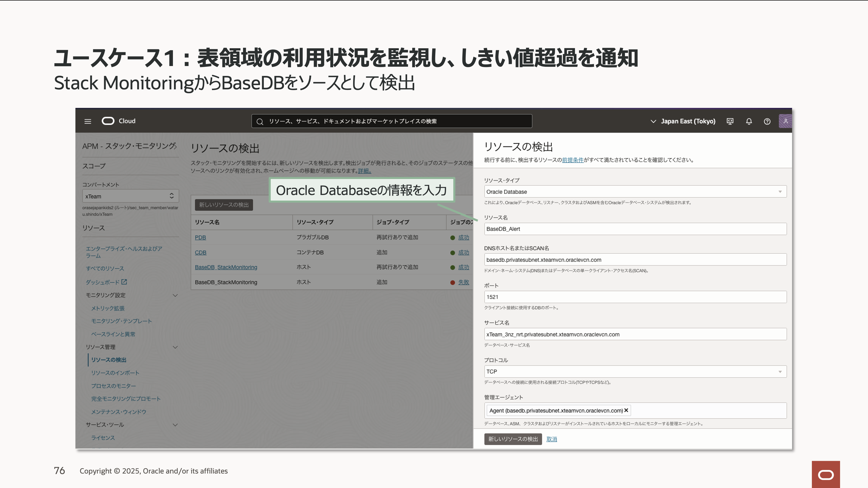Click the 取消 cancel link
868x488 pixels.
tap(552, 439)
